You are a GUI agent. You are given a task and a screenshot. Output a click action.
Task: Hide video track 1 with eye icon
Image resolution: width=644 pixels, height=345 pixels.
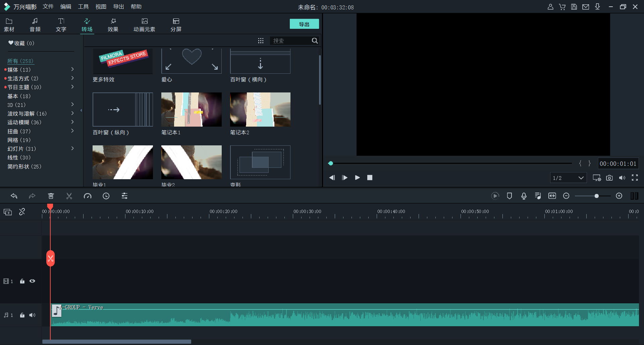point(33,281)
